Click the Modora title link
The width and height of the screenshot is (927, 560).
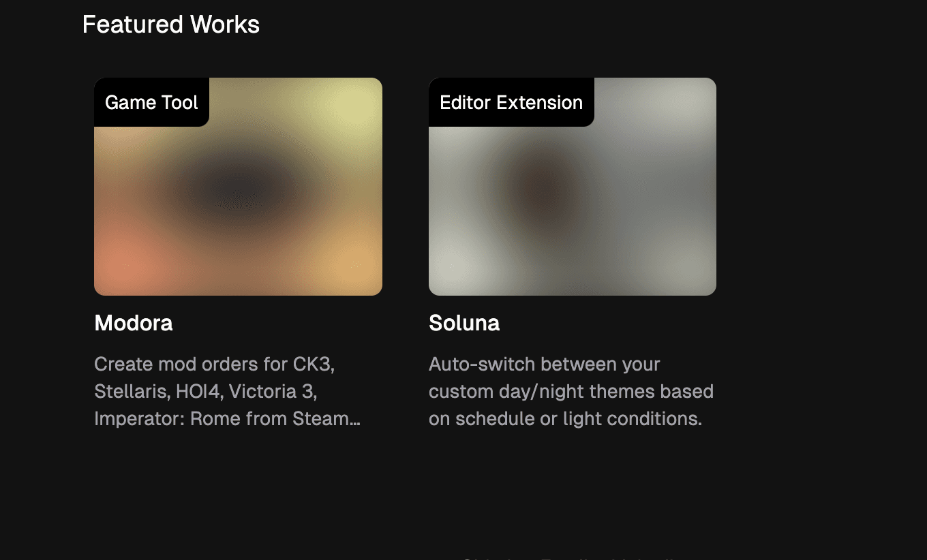(x=133, y=323)
